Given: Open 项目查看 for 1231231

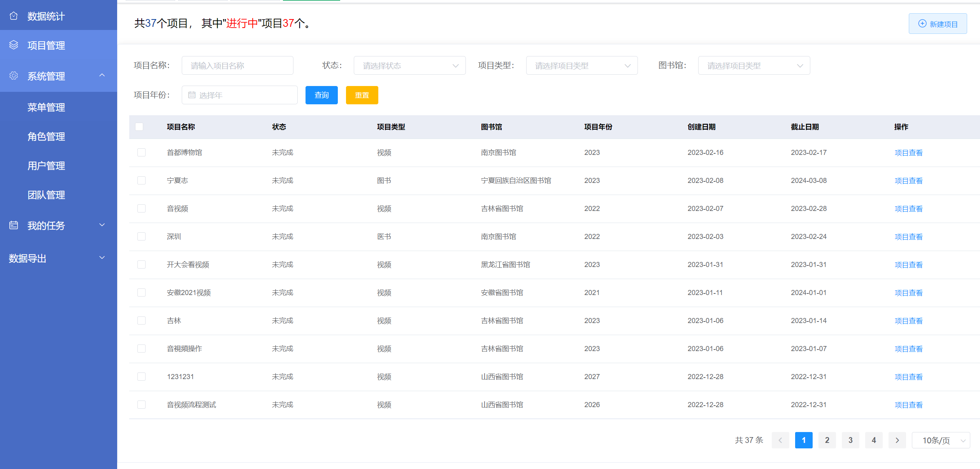Looking at the screenshot, I should point(908,377).
